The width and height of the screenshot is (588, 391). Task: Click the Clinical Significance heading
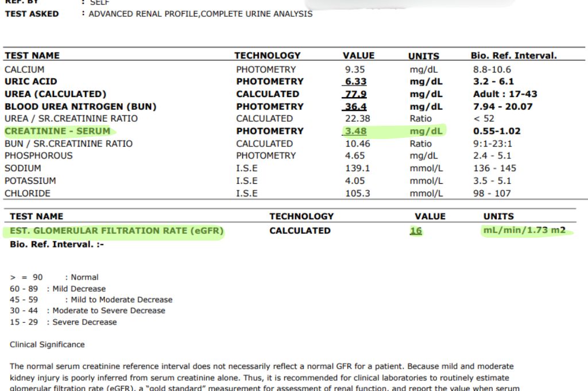tap(47, 344)
